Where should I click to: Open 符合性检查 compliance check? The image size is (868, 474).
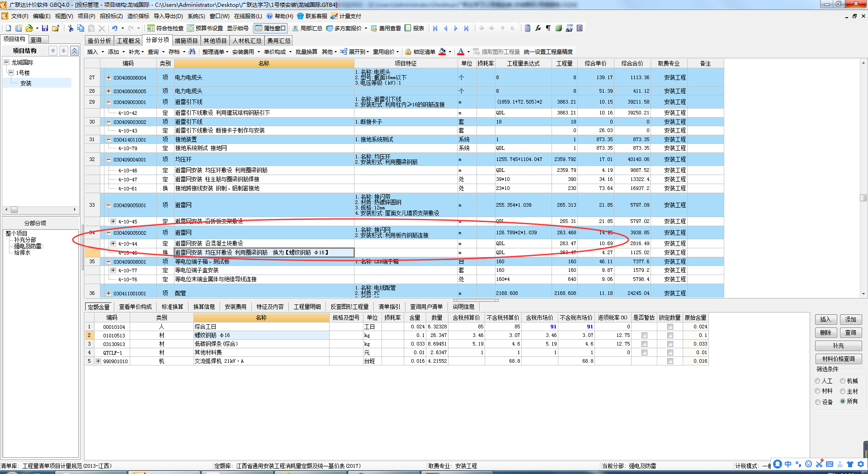click(165, 28)
